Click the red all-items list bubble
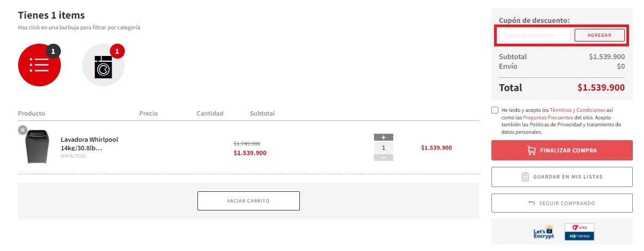This screenshot has height=251, width=644. (39, 65)
